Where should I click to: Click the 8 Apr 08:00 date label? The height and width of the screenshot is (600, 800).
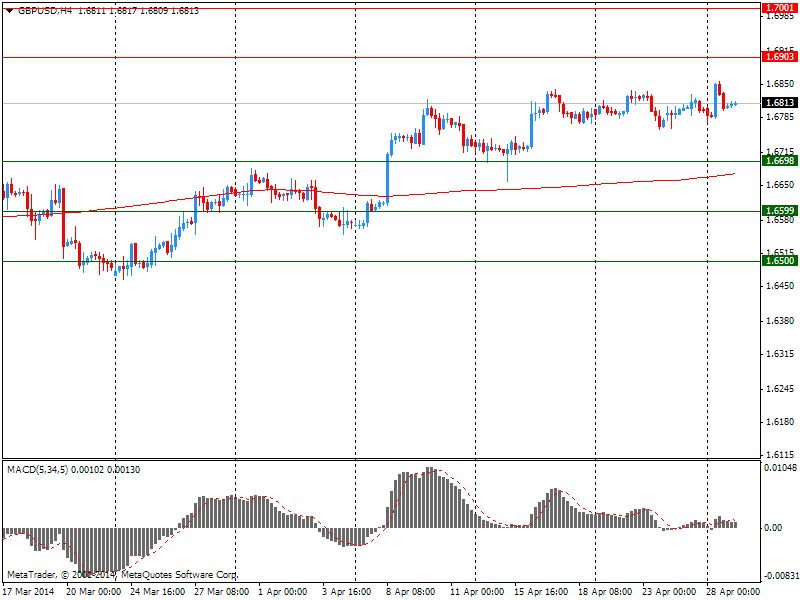point(410,591)
